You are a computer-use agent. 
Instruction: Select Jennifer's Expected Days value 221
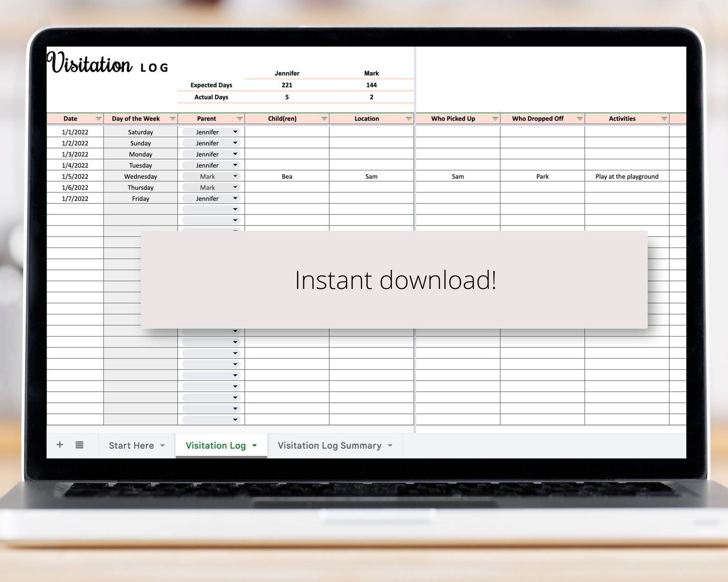point(287,85)
